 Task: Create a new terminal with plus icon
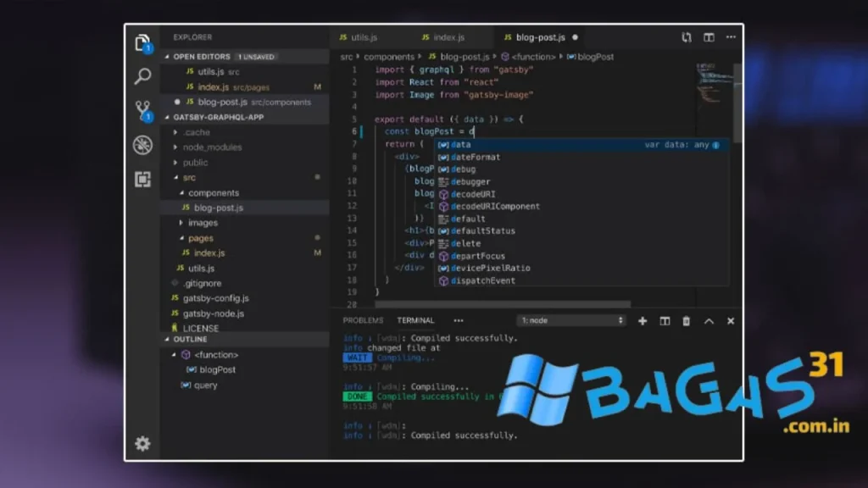[643, 321]
